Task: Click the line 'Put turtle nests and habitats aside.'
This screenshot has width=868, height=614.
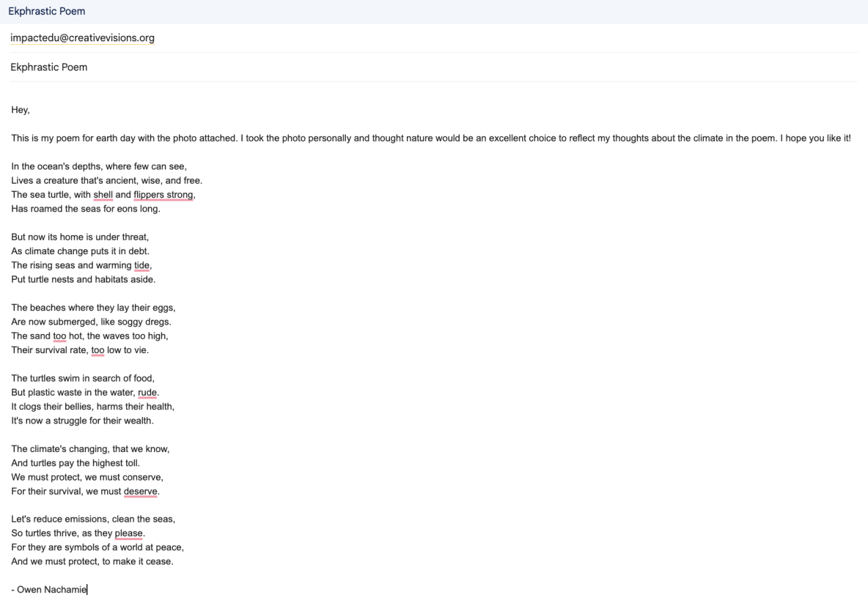Action: coord(83,279)
